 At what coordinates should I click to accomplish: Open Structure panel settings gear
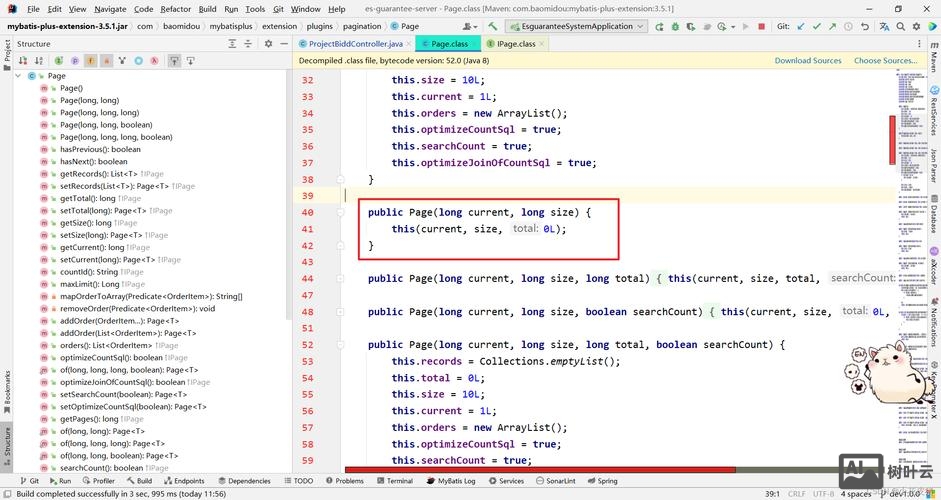(268, 44)
